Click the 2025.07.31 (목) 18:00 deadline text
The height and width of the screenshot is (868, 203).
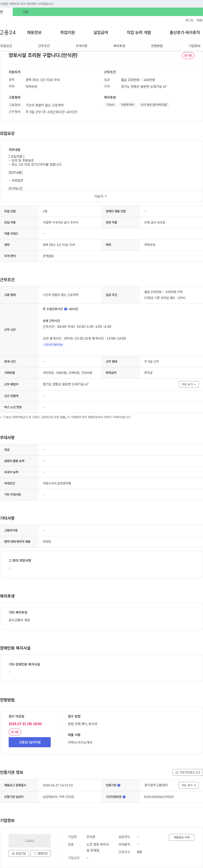click(25, 724)
